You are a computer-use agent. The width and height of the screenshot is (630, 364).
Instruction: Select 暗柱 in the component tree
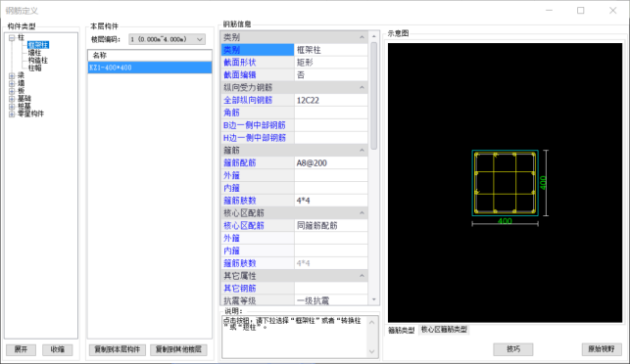click(x=34, y=53)
